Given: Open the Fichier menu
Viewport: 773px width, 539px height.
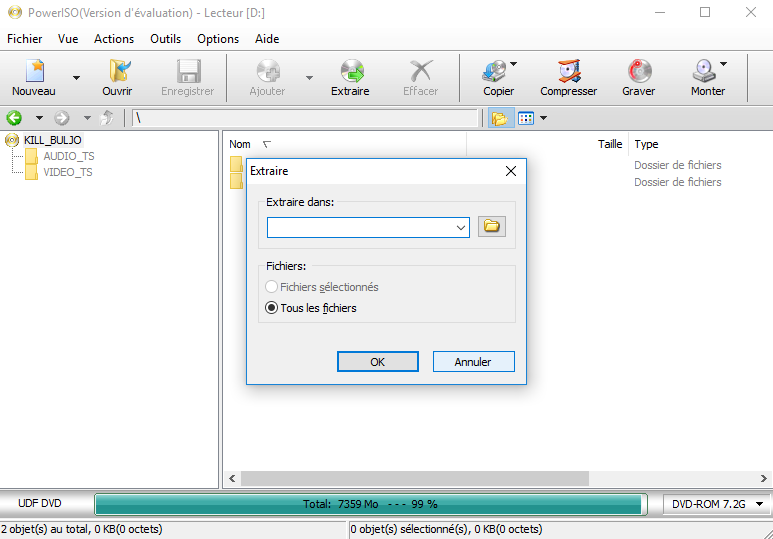Looking at the screenshot, I should [25, 39].
